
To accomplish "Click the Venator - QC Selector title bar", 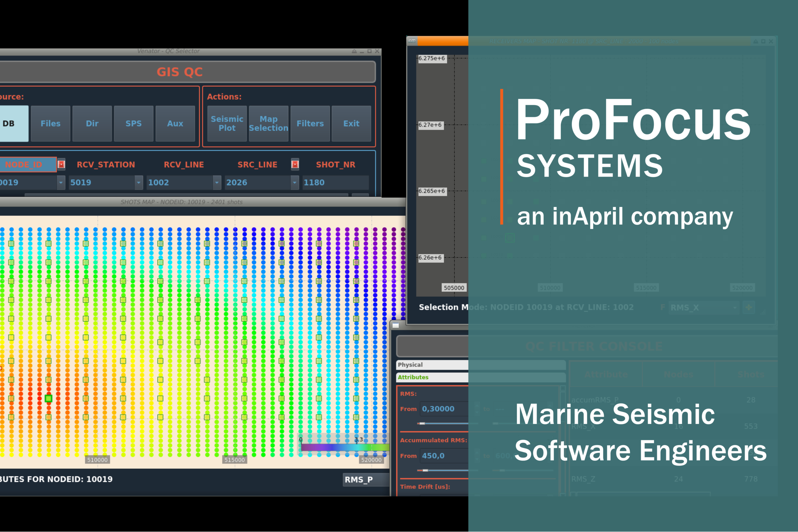I will tap(190, 51).
